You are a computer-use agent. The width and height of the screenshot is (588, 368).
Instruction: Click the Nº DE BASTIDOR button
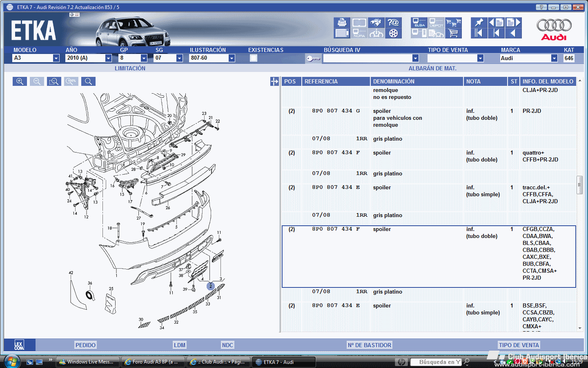pyautogui.click(x=370, y=345)
